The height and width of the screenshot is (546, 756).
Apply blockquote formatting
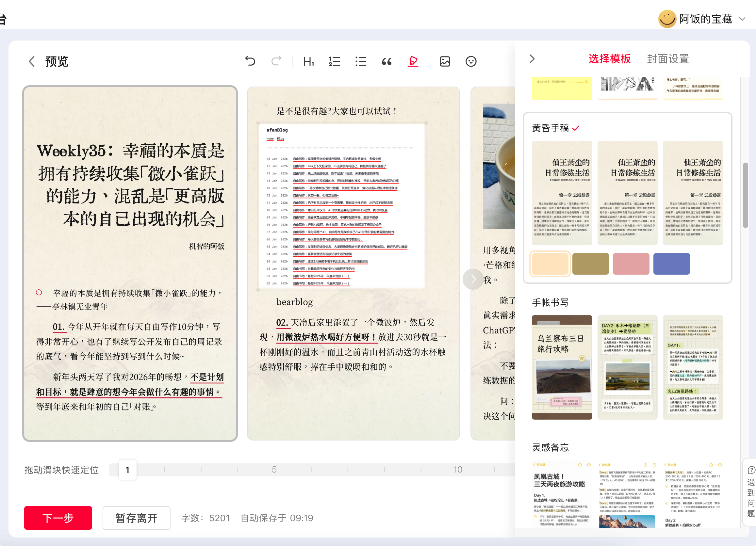[387, 61]
